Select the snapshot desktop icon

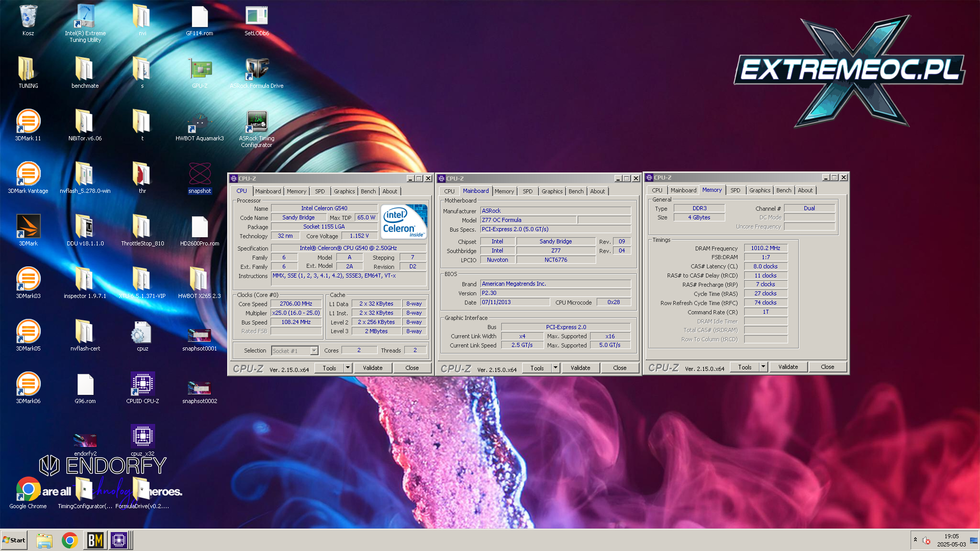click(200, 178)
